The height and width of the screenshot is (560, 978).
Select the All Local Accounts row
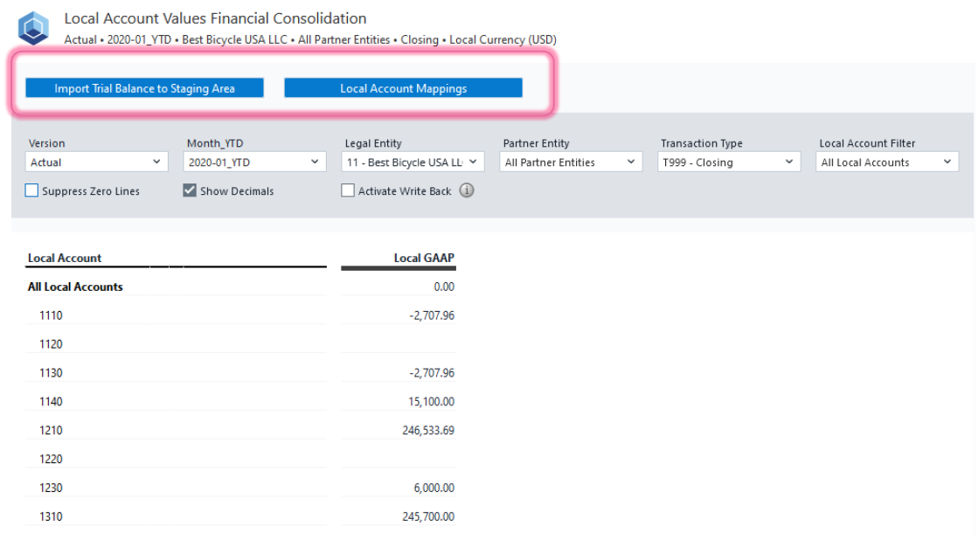pos(75,287)
